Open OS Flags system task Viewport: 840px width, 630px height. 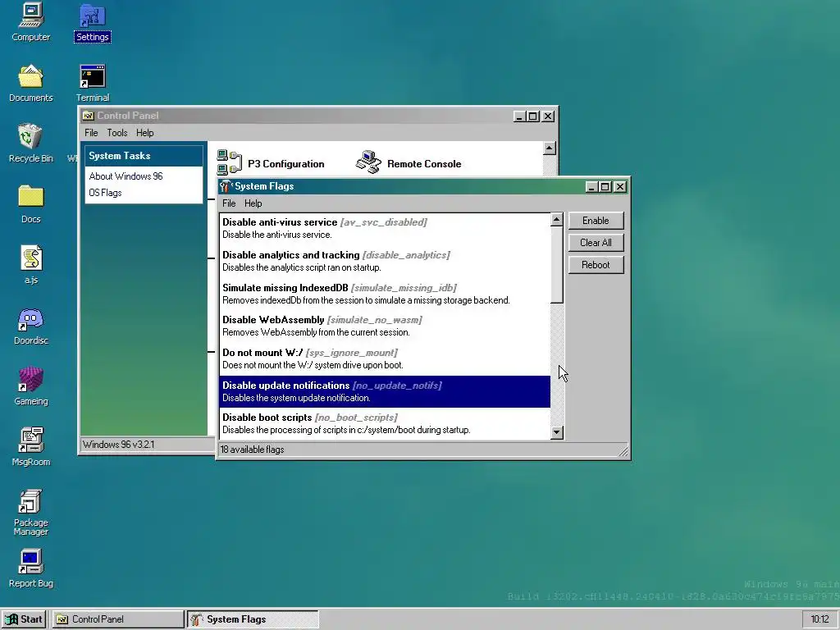(x=105, y=193)
